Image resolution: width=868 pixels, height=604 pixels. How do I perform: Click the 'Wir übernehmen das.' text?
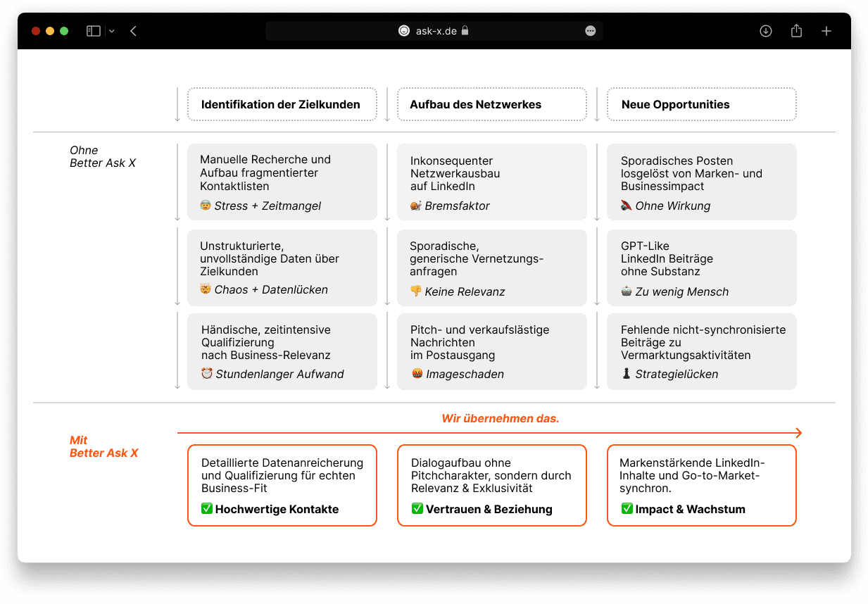tap(501, 418)
